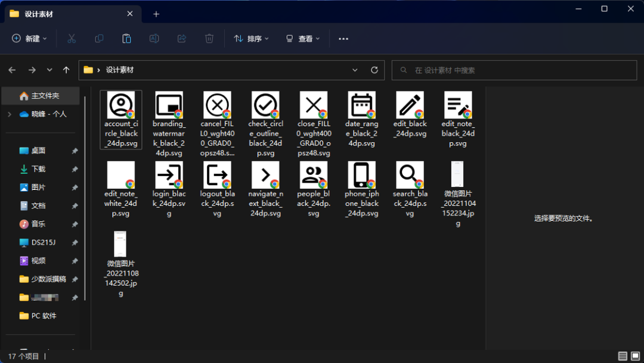Click the search box for 设计素材
644x363 pixels.
coord(513,70)
